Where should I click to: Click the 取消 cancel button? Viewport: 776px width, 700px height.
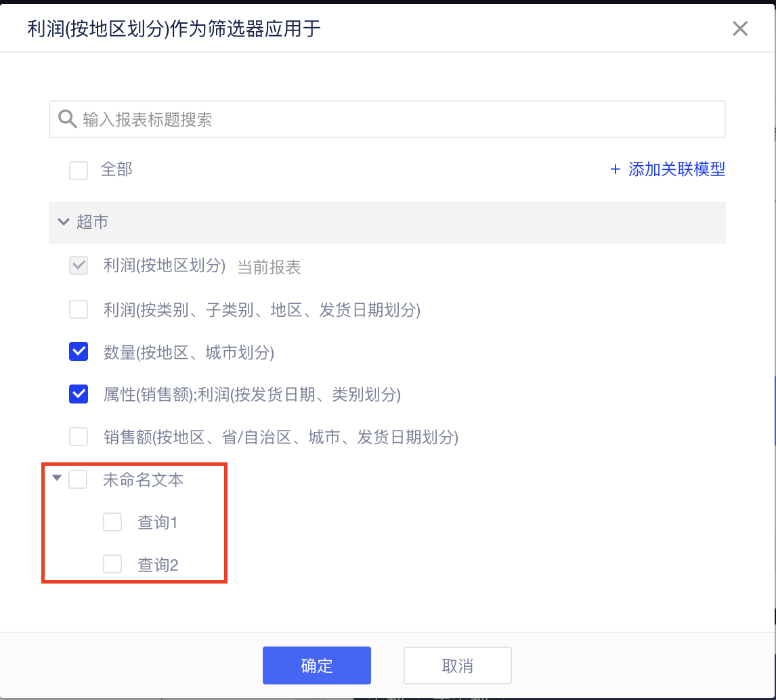pos(457,665)
